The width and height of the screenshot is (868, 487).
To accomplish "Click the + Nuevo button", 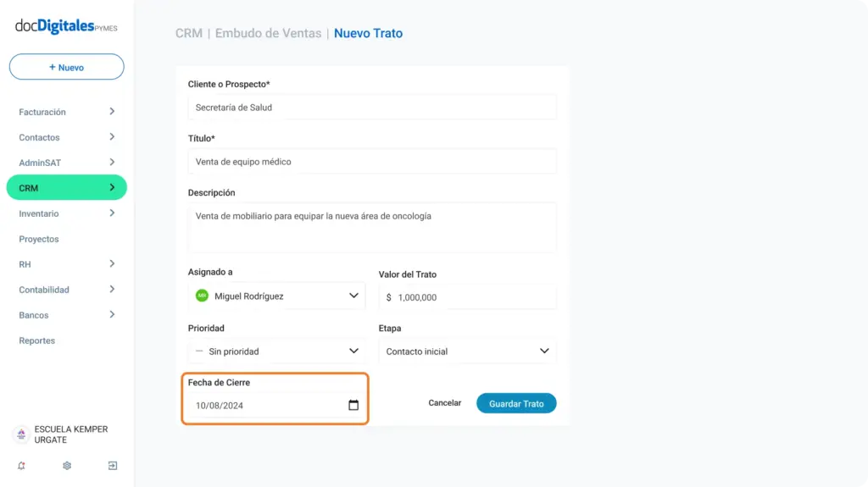I will (66, 67).
